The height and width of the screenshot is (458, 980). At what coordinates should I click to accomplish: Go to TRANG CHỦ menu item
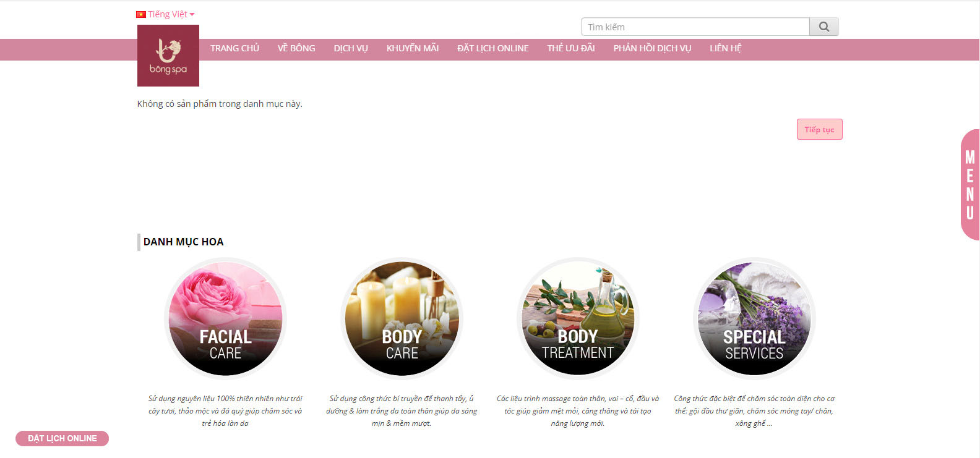(235, 48)
